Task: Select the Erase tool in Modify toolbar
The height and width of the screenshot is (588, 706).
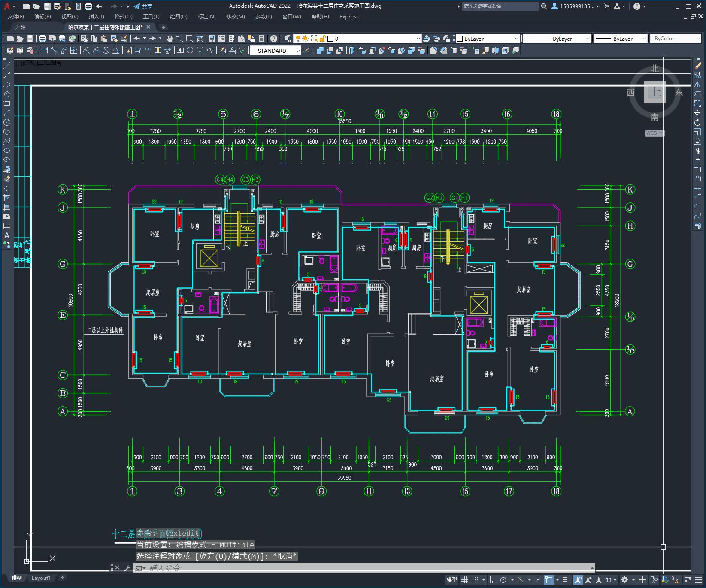Action: [x=697, y=66]
